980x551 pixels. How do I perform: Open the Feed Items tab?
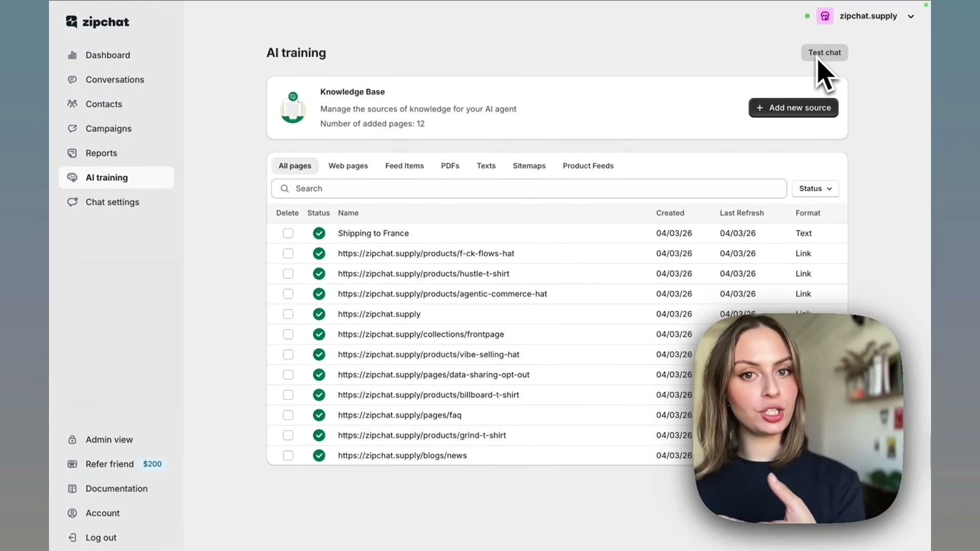(x=404, y=166)
